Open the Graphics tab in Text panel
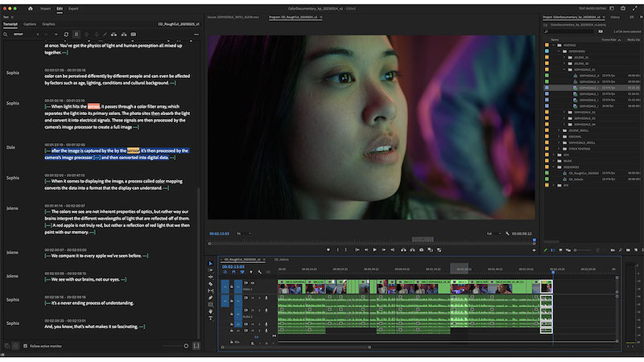This screenshot has height=362, width=644. (x=48, y=24)
